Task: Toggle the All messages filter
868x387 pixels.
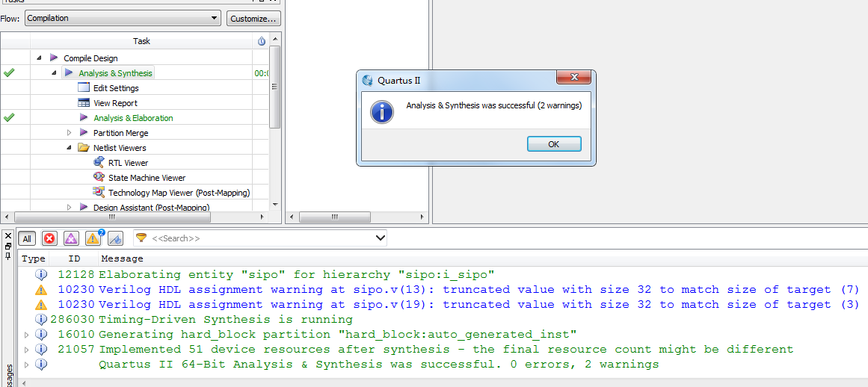Action: [27, 238]
